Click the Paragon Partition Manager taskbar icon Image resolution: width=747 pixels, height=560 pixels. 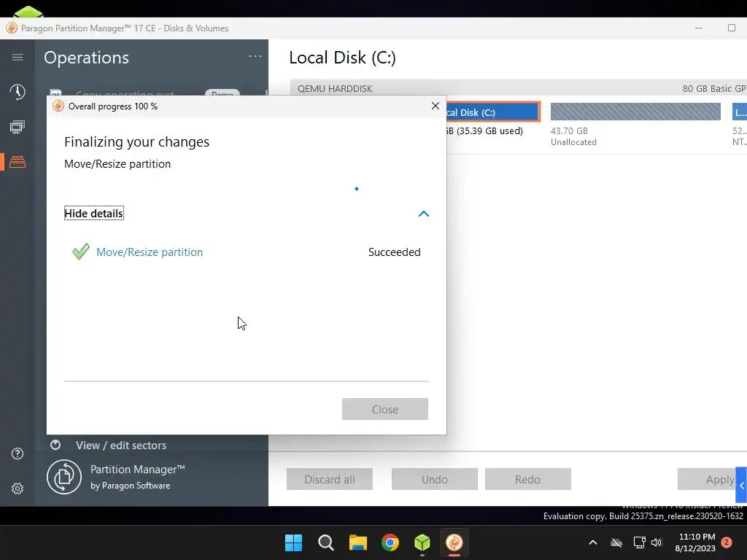(x=454, y=542)
